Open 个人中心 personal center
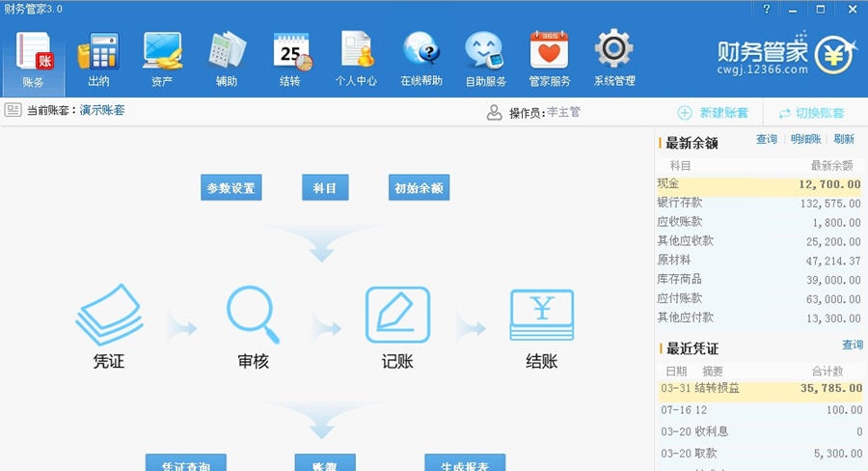Viewport: 868px width, 471px height. click(x=356, y=60)
